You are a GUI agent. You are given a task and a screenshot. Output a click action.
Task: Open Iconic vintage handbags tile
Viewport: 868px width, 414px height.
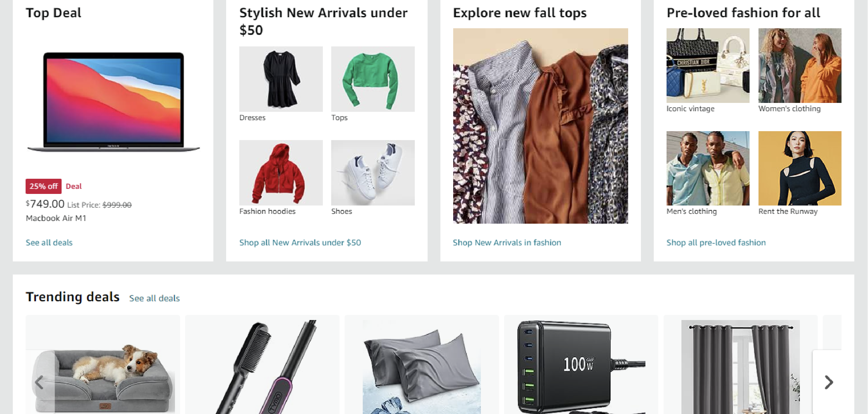pyautogui.click(x=708, y=66)
